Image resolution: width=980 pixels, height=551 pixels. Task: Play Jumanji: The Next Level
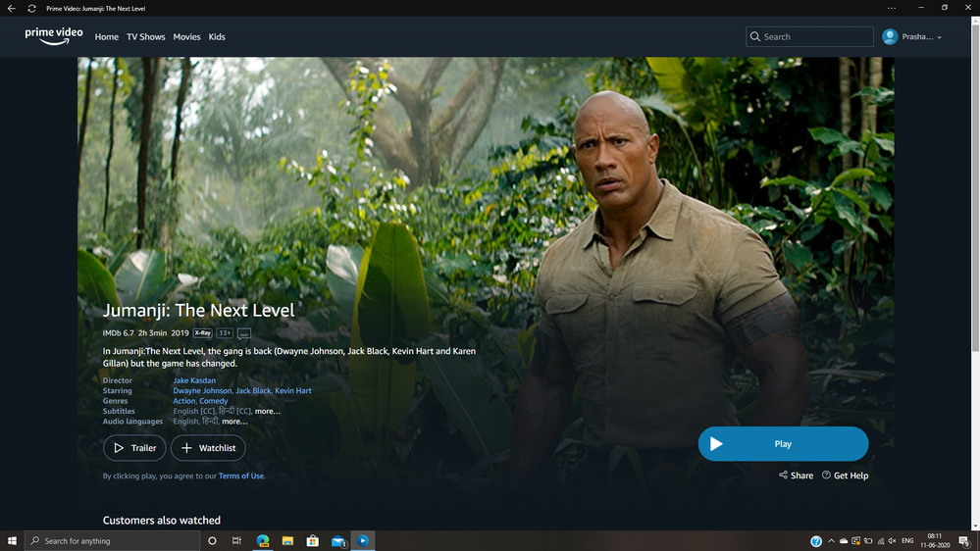[783, 443]
